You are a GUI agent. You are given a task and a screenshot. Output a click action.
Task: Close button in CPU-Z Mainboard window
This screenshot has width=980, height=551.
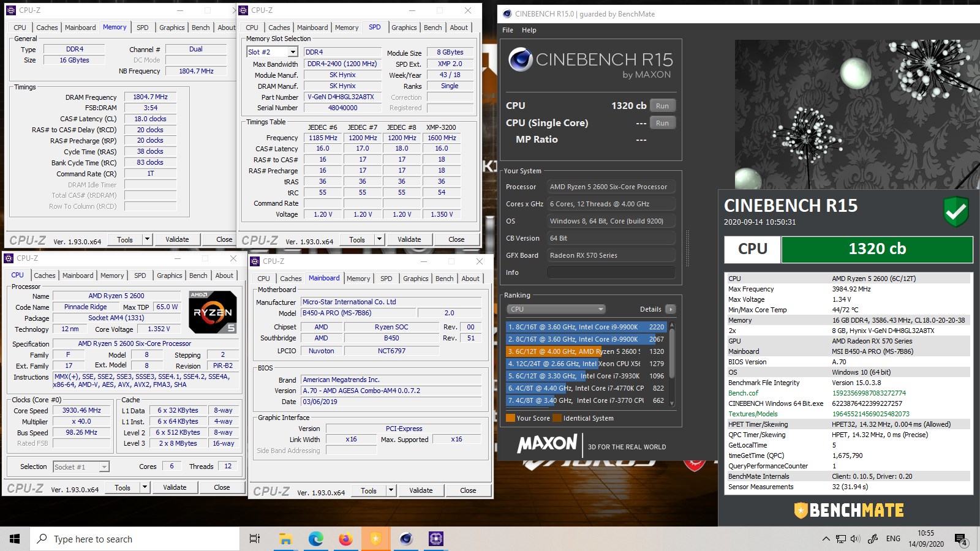tap(468, 490)
